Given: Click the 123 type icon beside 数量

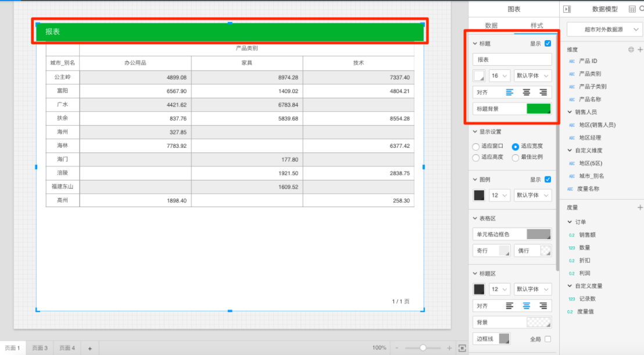Looking at the screenshot, I should [x=572, y=248].
